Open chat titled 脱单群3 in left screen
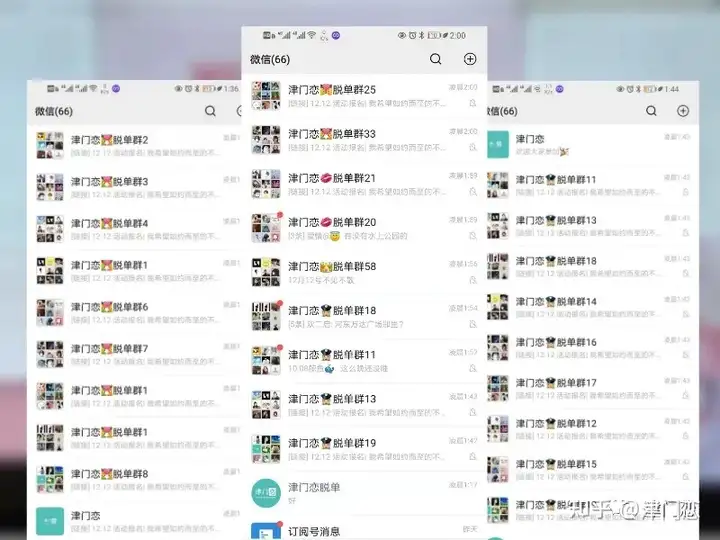This screenshot has width=720, height=540. (x=110, y=181)
